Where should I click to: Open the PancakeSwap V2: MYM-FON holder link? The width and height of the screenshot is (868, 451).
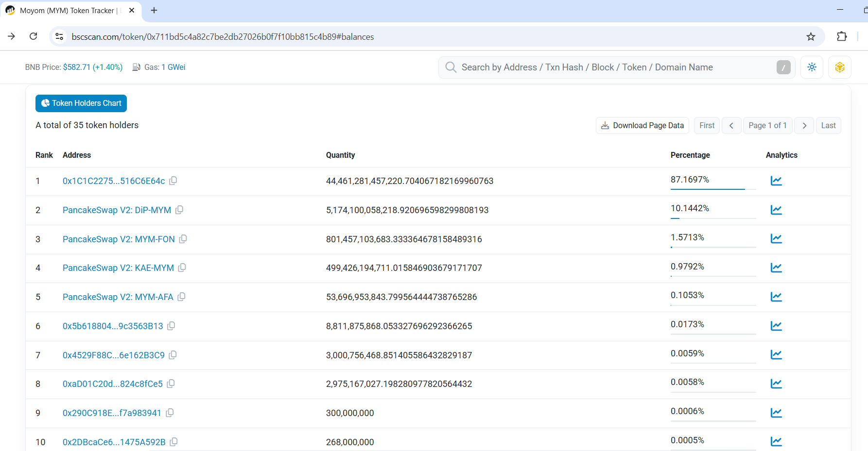point(119,239)
